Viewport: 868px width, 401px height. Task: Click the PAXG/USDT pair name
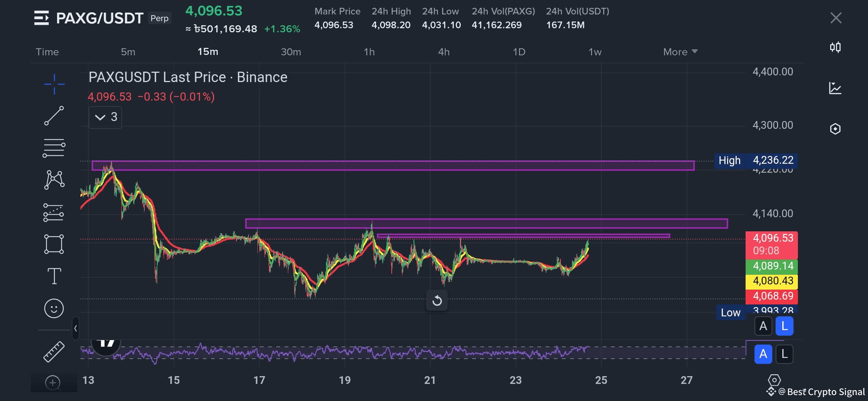coord(99,18)
